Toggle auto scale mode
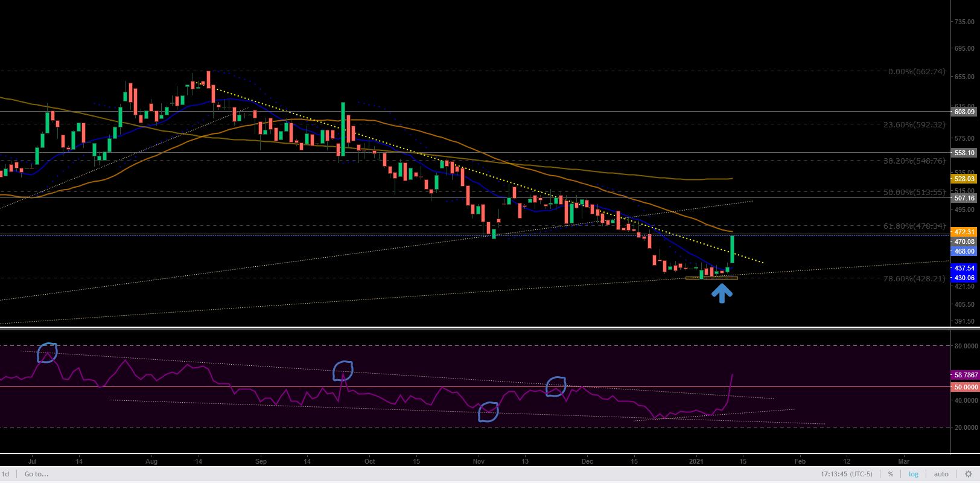The image size is (980, 483). click(x=941, y=474)
